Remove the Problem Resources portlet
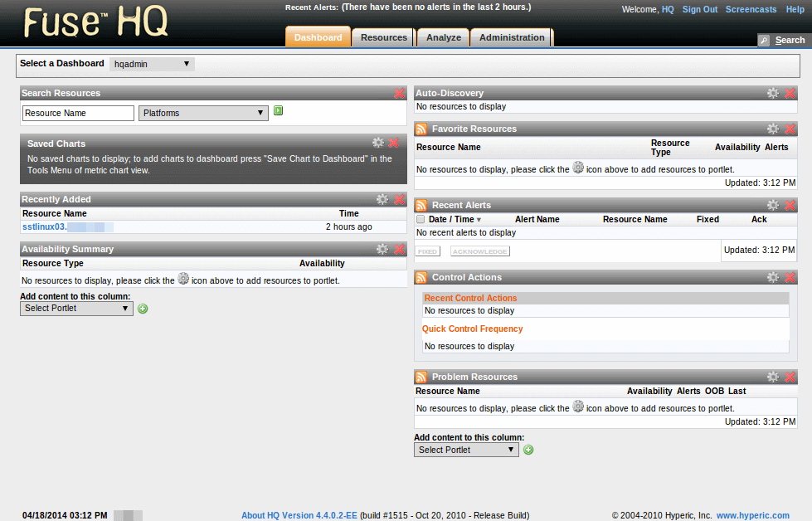 coord(790,377)
